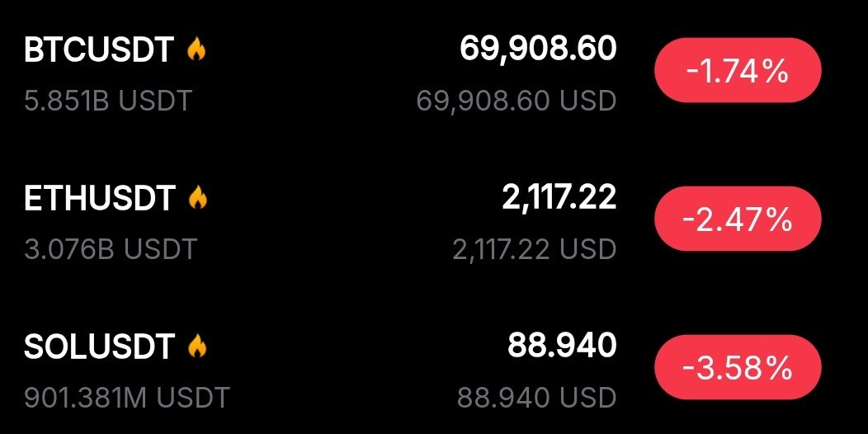The width and height of the screenshot is (868, 434).
Task: Select the gray 88.940 USD converted price
Action: pyautogui.click(x=537, y=397)
